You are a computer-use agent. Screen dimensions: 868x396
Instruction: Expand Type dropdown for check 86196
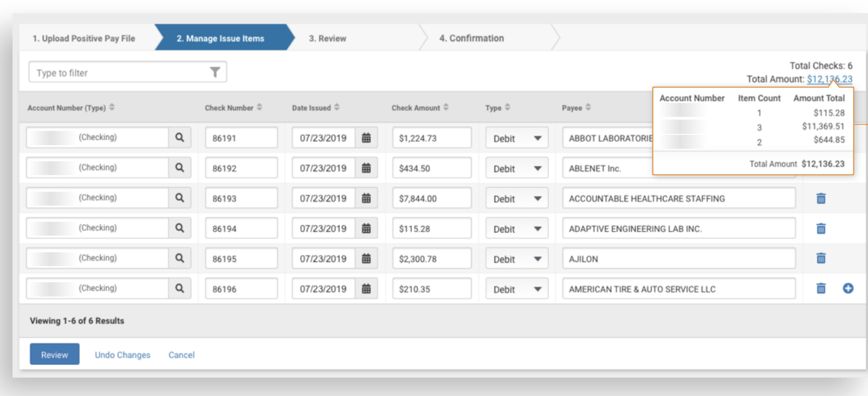click(517, 289)
